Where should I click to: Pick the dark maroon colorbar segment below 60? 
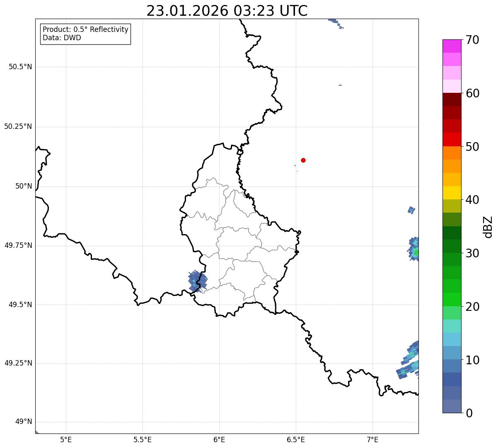(452, 99)
